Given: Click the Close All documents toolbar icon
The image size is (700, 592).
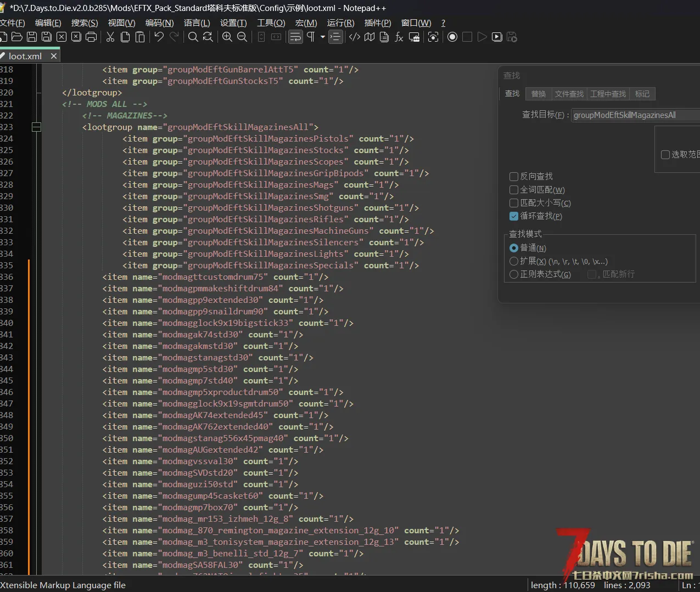Looking at the screenshot, I should tap(76, 37).
